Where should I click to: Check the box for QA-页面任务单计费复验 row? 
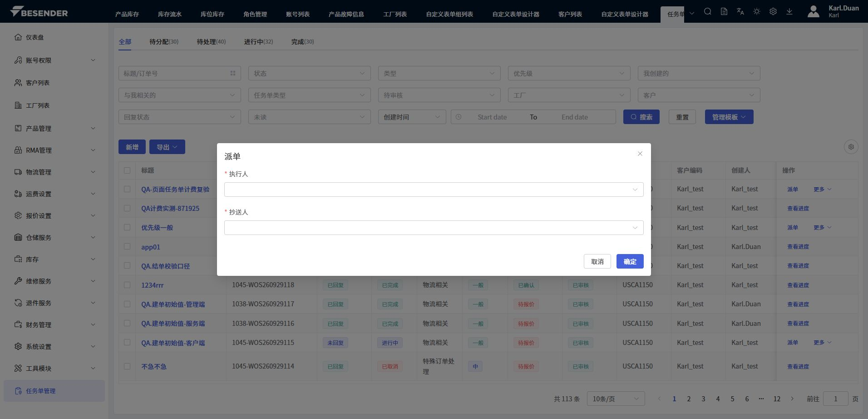coord(127,189)
